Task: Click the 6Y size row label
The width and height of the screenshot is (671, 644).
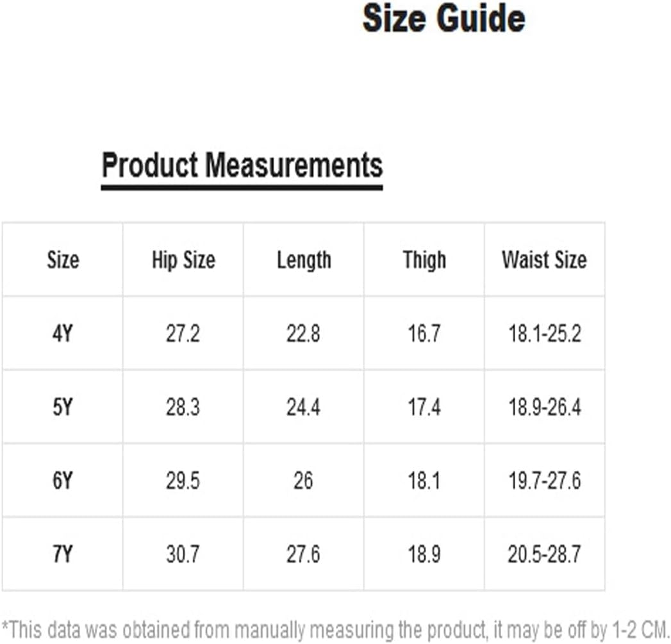Action: point(62,481)
